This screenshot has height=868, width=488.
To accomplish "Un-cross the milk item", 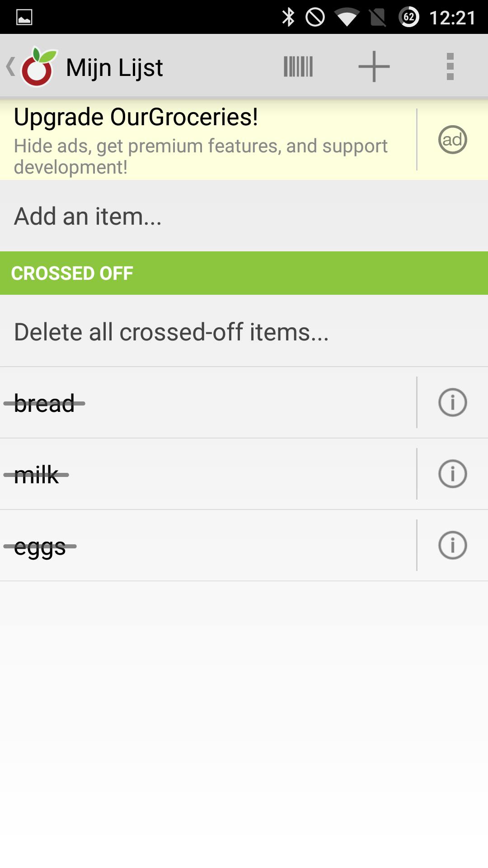I will coord(36,475).
